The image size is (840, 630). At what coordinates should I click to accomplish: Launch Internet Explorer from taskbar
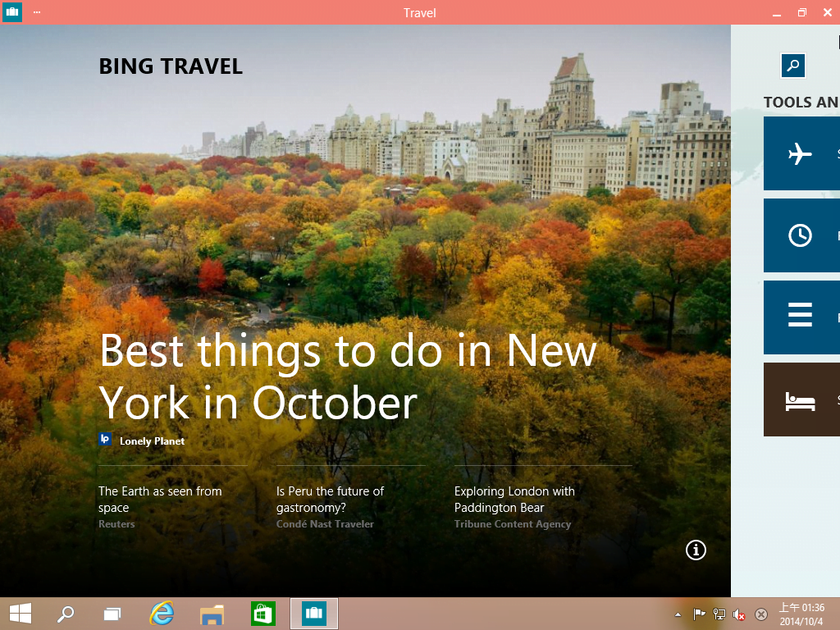162,614
